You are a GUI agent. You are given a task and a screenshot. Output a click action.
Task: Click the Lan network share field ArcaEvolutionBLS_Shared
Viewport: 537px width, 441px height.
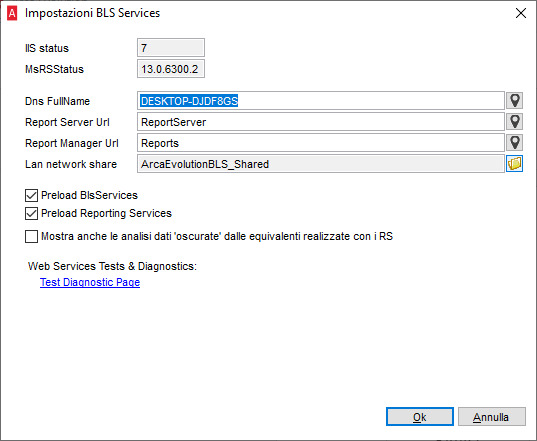point(321,163)
